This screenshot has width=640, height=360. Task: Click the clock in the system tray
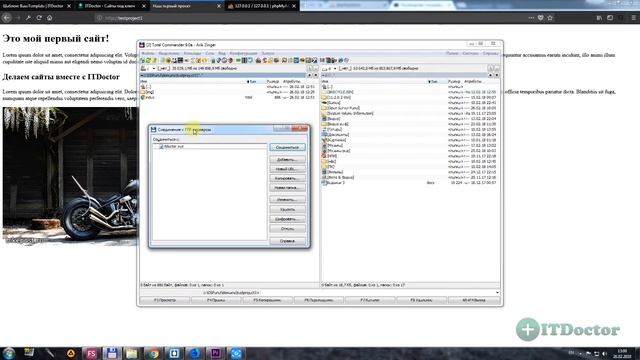622,353
